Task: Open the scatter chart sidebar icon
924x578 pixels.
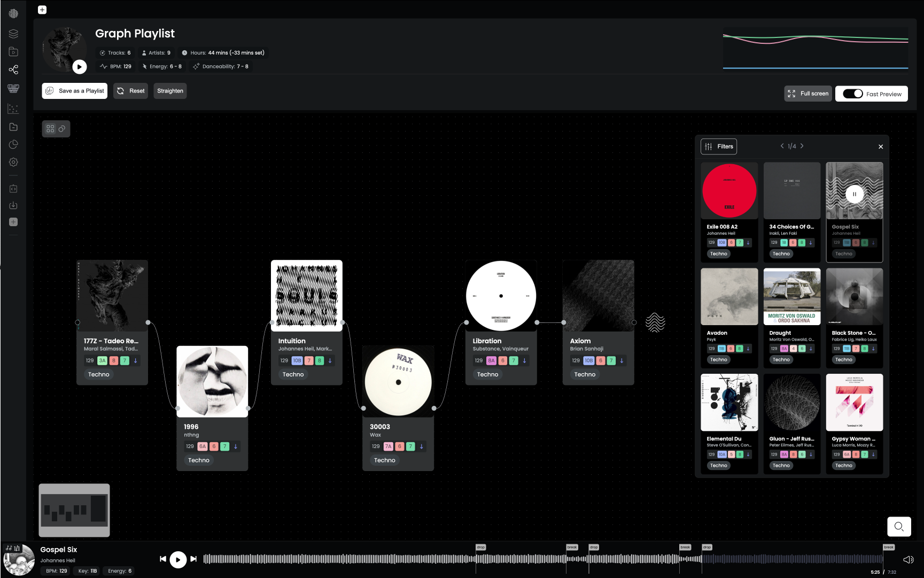Action: tap(13, 109)
